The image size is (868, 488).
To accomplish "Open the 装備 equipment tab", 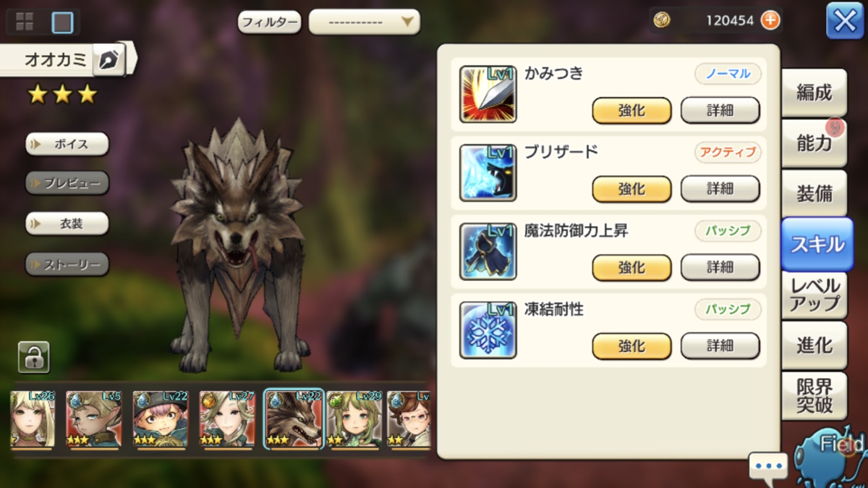I will pos(814,194).
